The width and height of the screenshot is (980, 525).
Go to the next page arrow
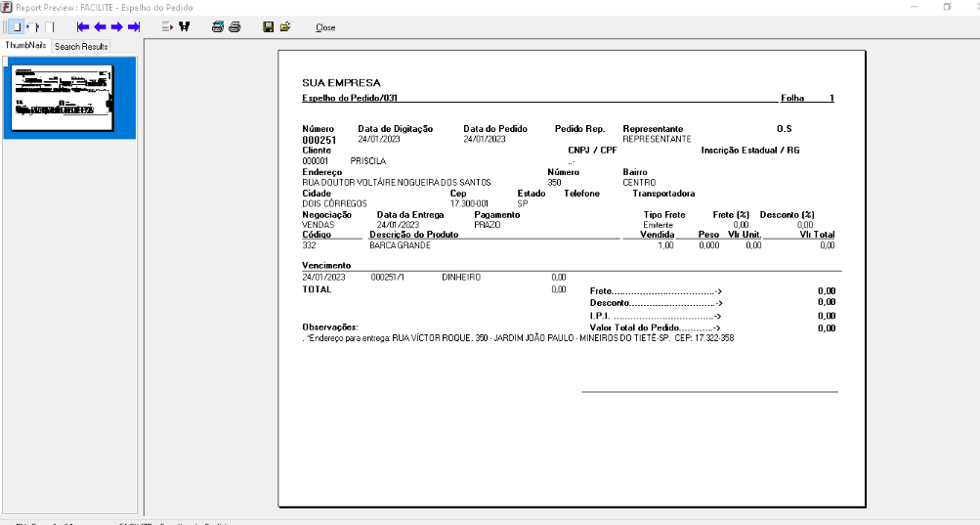click(x=117, y=27)
